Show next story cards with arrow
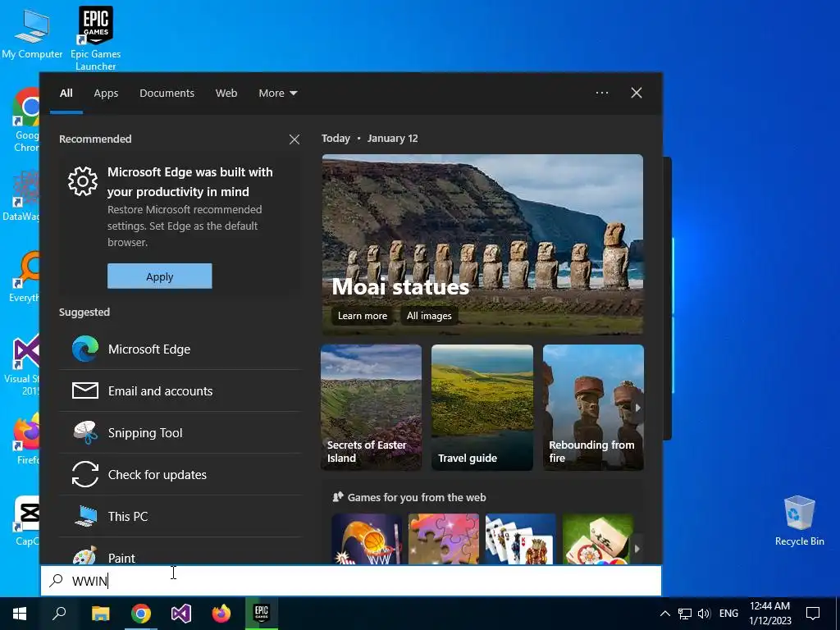Image resolution: width=840 pixels, height=630 pixels. 637,408
